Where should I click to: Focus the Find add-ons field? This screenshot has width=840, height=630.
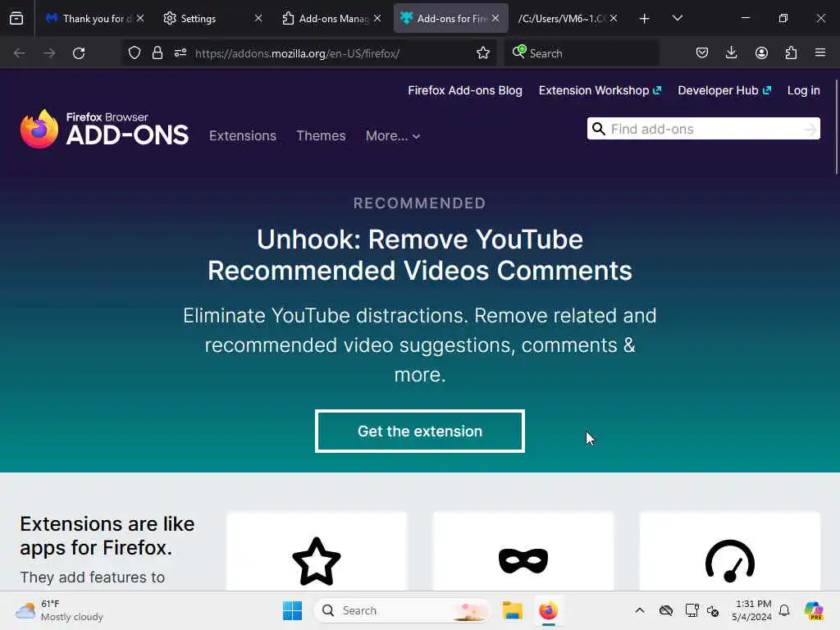pos(703,129)
